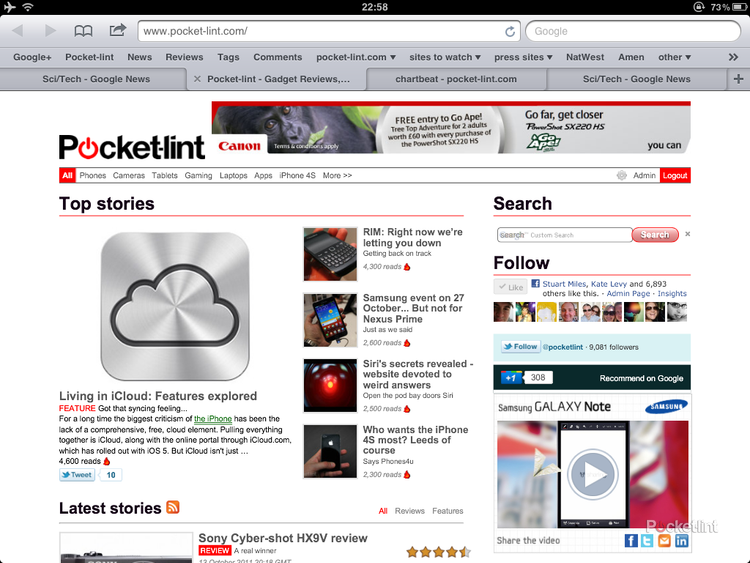Play the Samsung Galaxy Note video

pyautogui.click(x=593, y=475)
